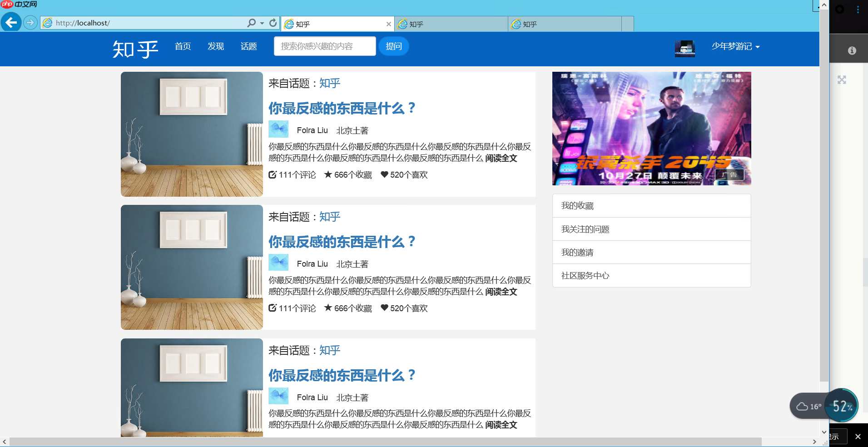The image size is (868, 447).
Task: Click the refresh icon in the address bar
Action: (273, 22)
